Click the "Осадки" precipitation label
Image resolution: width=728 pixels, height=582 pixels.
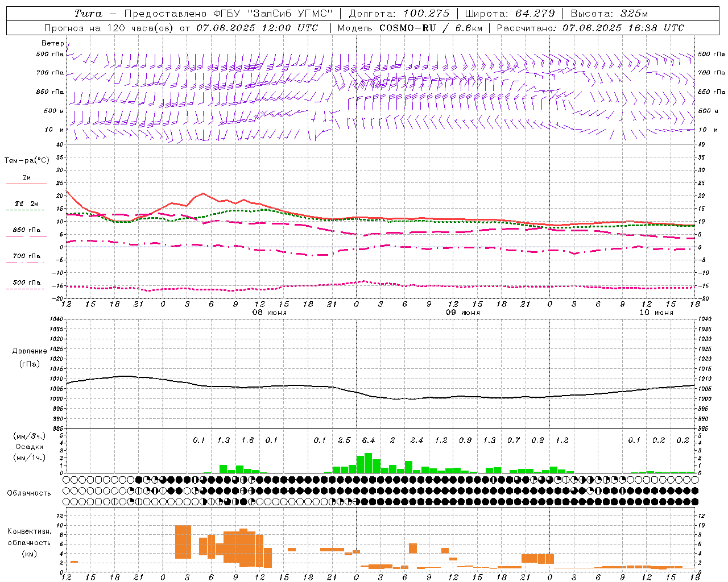pyautogui.click(x=30, y=447)
